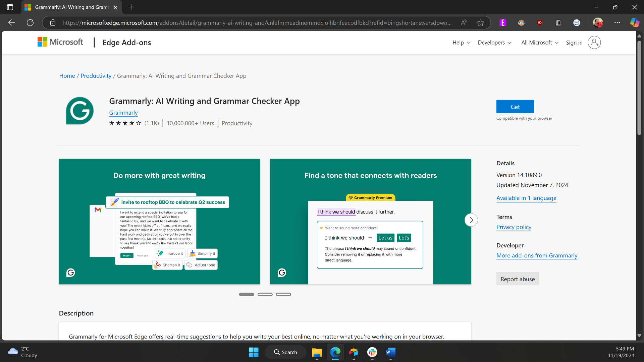This screenshot has width=644, height=362.
Task: Open the star rating reviews (1.1K)
Action: (134, 123)
